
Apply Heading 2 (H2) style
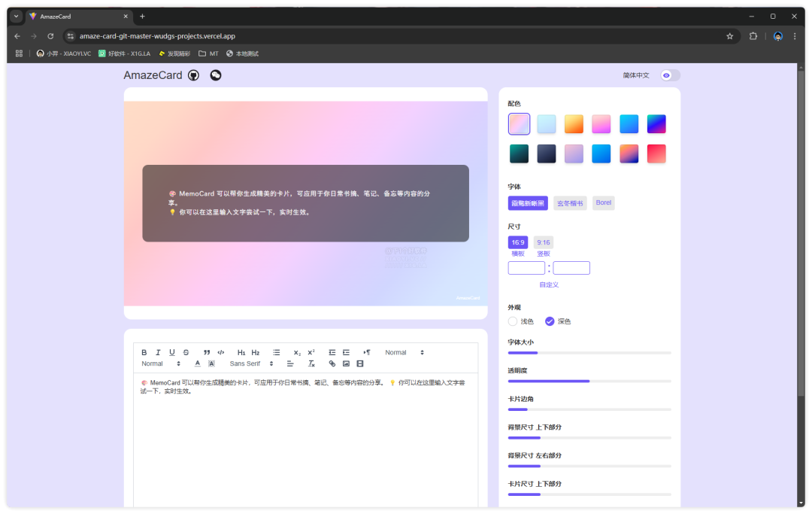(256, 352)
